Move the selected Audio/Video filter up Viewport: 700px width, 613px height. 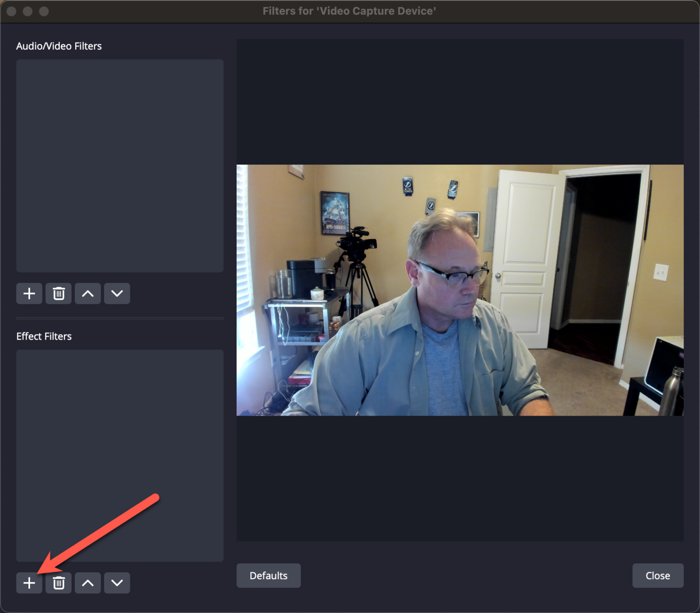[87, 293]
